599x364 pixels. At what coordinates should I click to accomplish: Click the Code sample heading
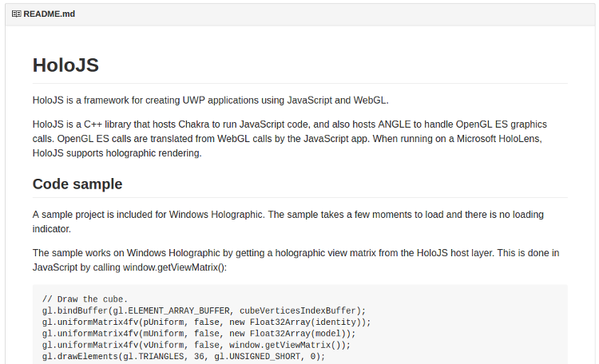[77, 184]
